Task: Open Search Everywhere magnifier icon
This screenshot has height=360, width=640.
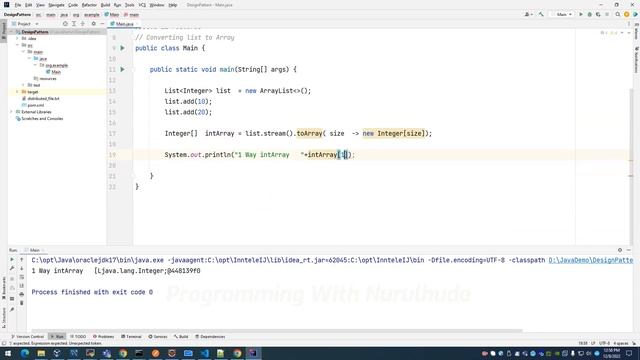Action: pos(618,14)
